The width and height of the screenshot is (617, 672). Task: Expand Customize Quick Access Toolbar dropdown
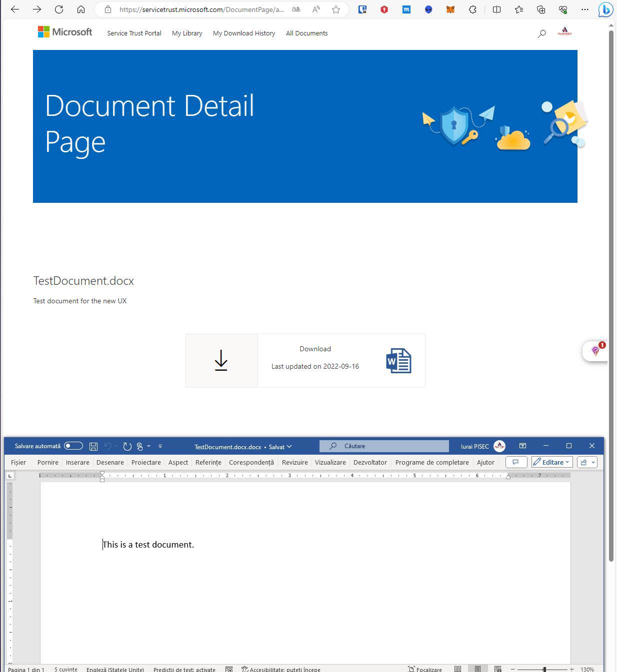tap(160, 446)
